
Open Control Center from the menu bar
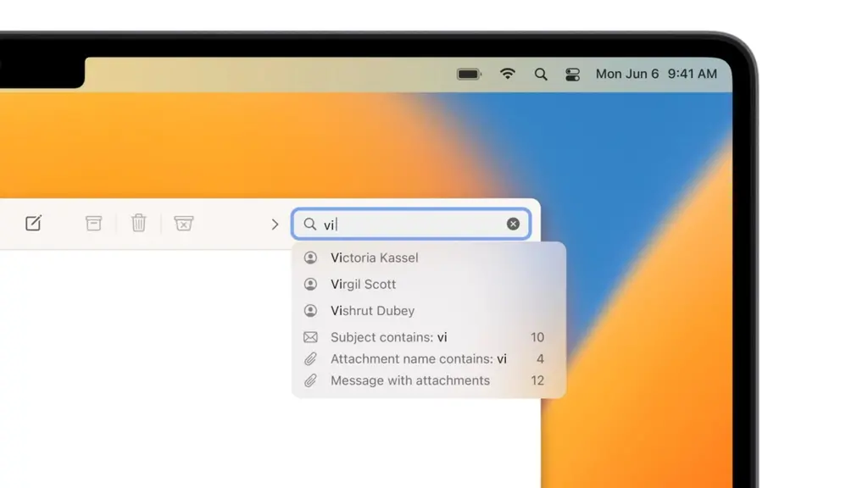point(572,75)
